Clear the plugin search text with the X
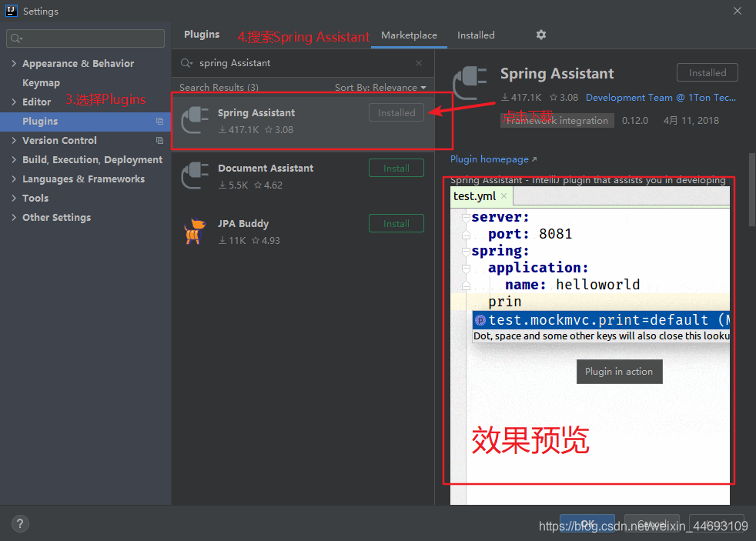The image size is (756, 541). (419, 63)
